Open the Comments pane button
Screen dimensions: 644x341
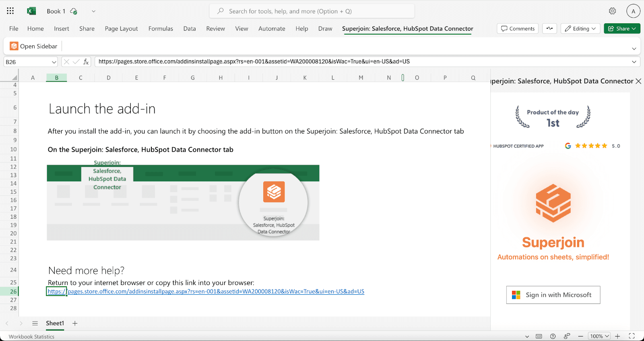coord(518,29)
